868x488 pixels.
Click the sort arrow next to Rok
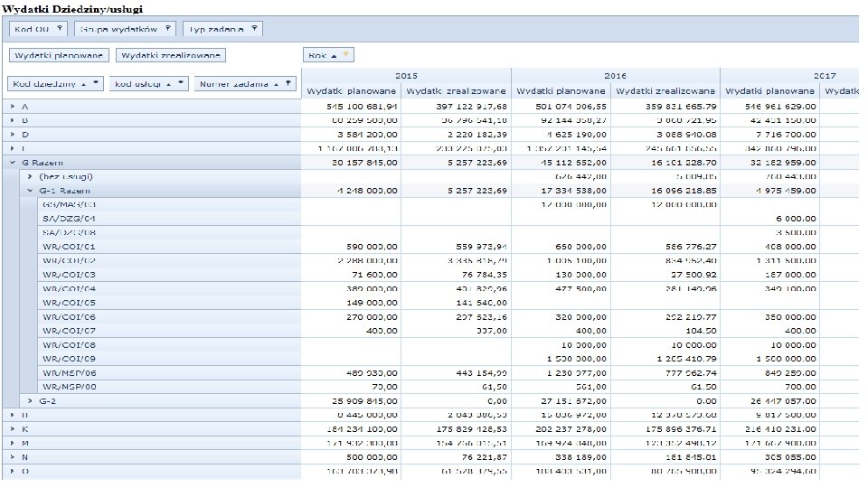coord(334,55)
